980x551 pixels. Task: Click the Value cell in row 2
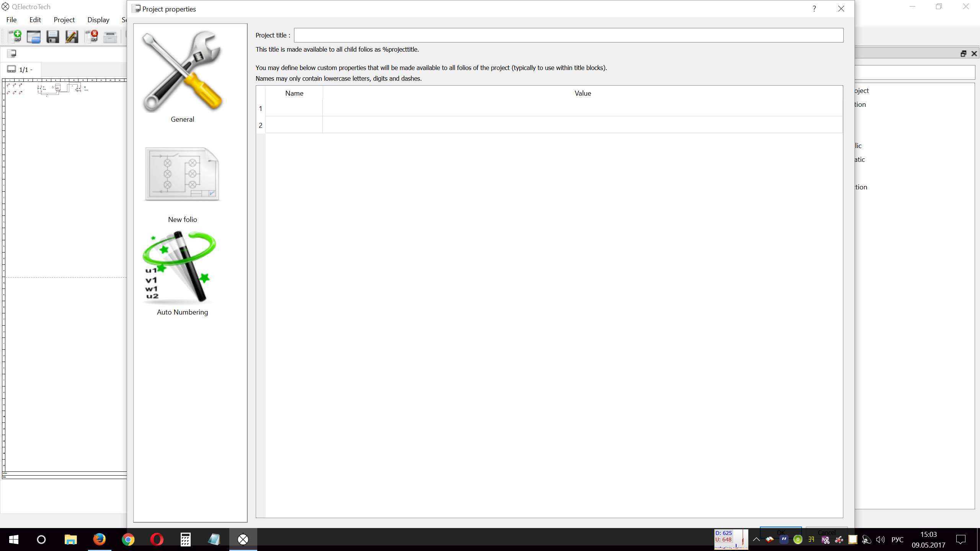pyautogui.click(x=582, y=125)
